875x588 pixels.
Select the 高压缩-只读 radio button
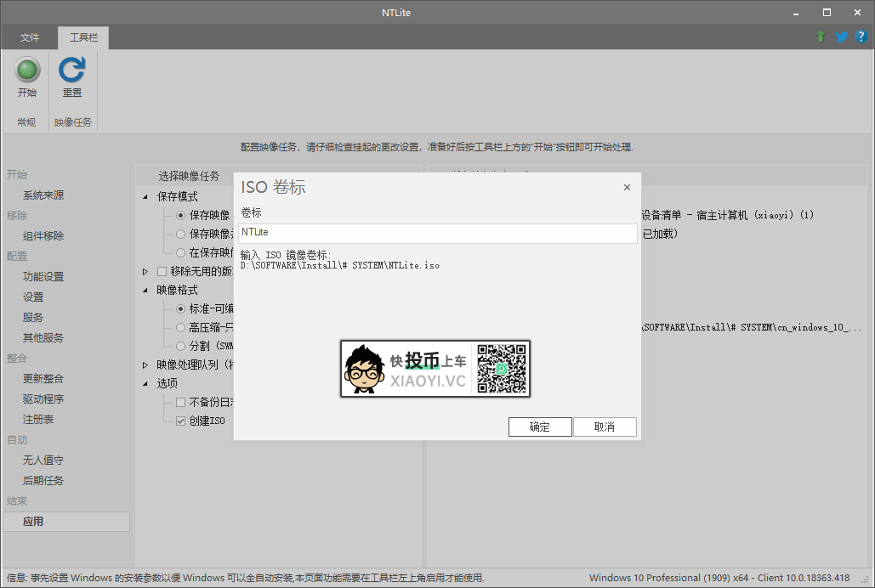pyautogui.click(x=181, y=327)
